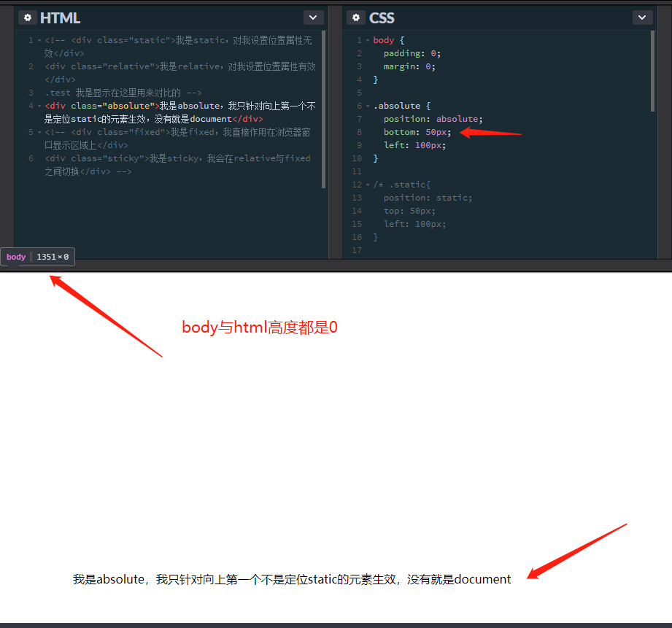The width and height of the screenshot is (672, 628).
Task: Click the HTML panel title label
Action: [61, 17]
